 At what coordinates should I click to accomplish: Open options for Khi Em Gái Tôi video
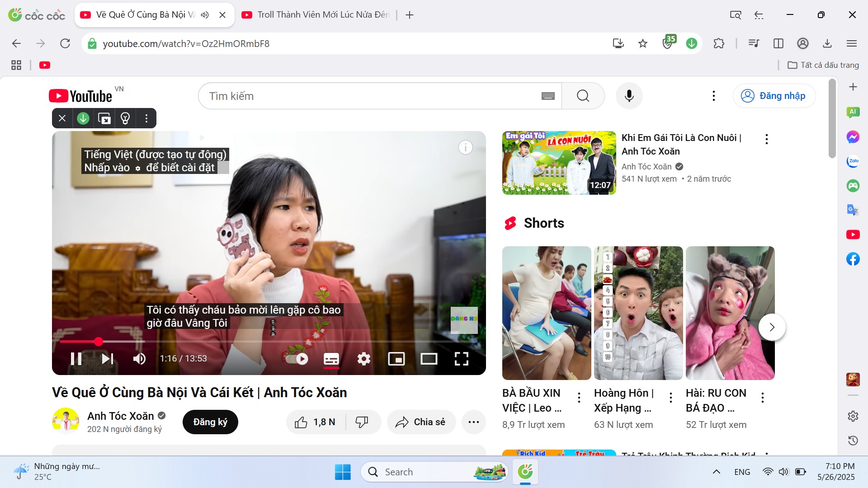766,139
